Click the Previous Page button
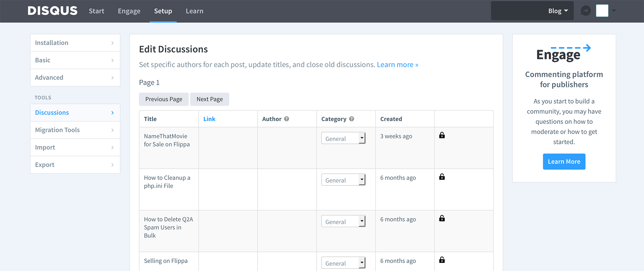Image resolution: width=644 pixels, height=271 pixels. 164,99
